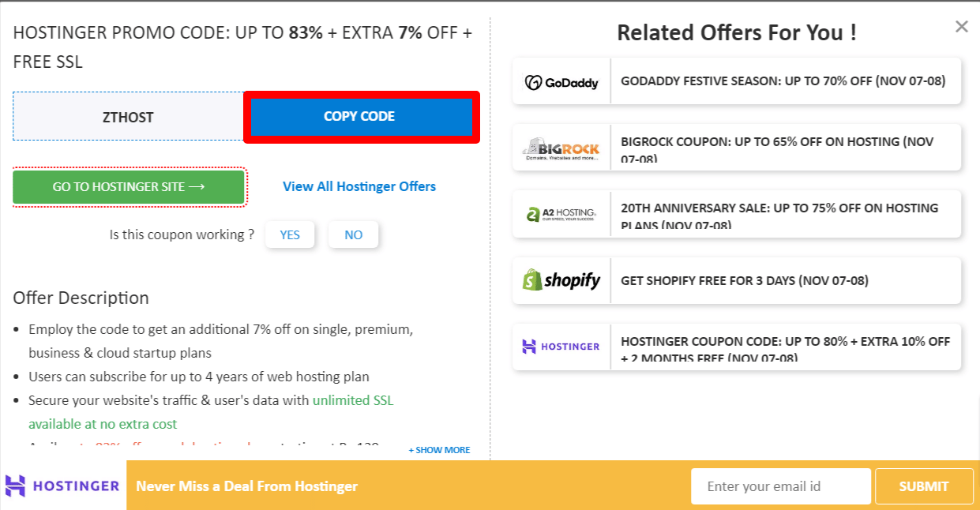Click the email address input field
The height and width of the screenshot is (510, 980).
click(780, 486)
